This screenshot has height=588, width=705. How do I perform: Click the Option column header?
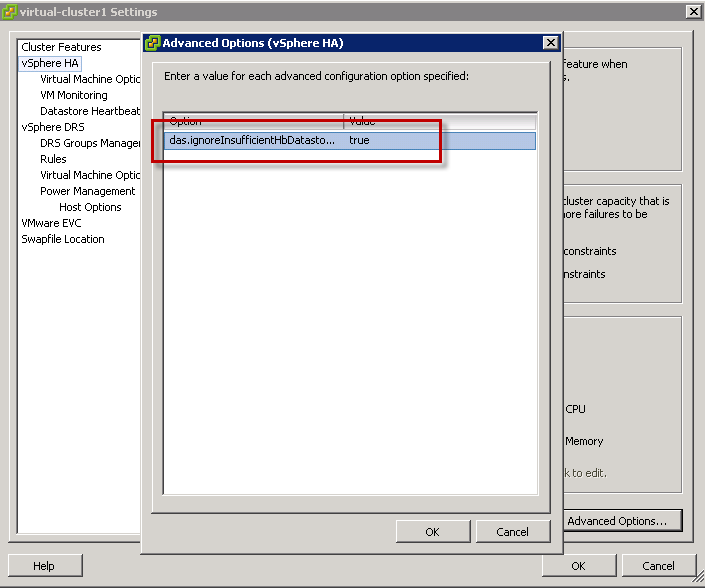coord(254,121)
